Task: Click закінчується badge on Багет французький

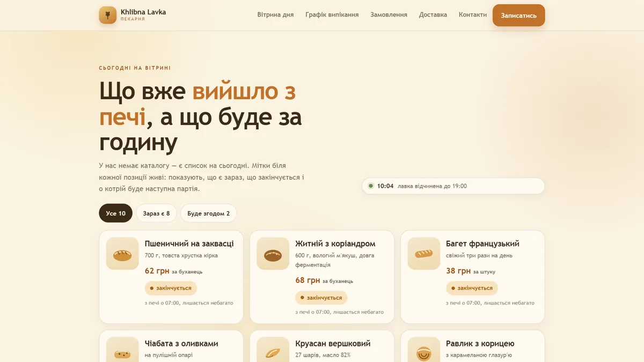Action: tap(472, 288)
